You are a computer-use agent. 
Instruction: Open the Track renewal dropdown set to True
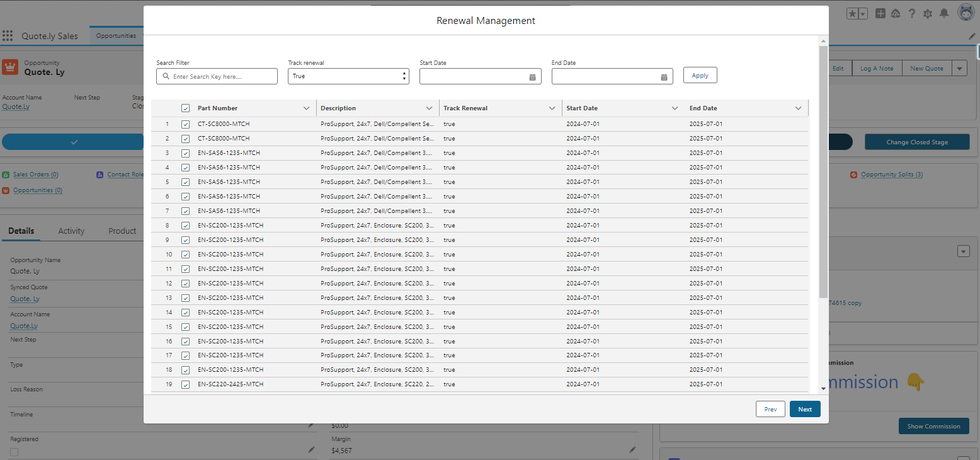tap(348, 76)
